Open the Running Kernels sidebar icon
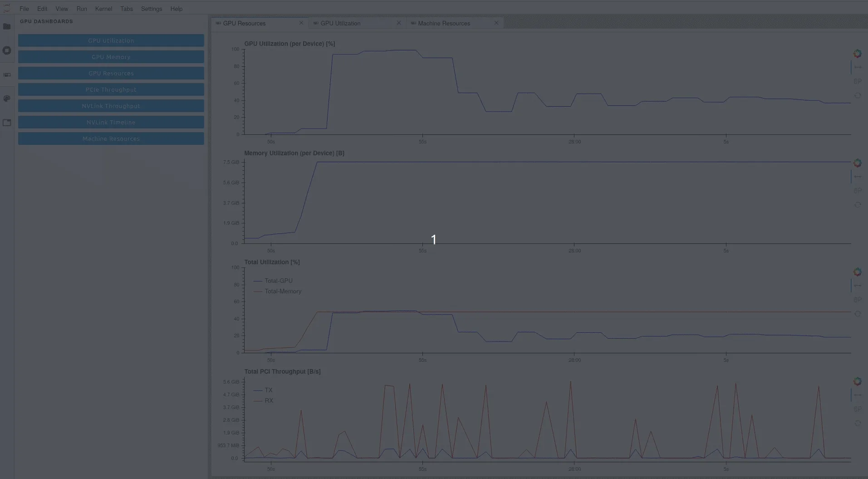The height and width of the screenshot is (479, 868). coord(7,50)
